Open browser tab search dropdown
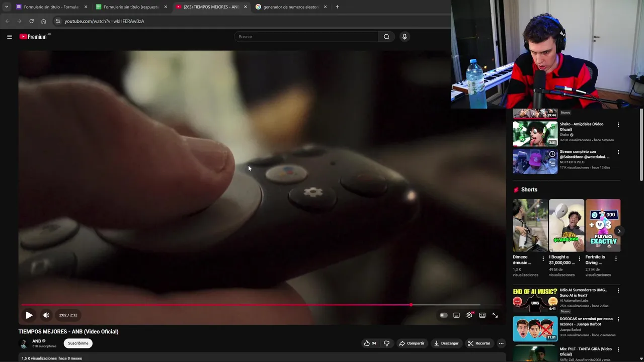Image resolution: width=644 pixels, height=362 pixels. [6, 7]
